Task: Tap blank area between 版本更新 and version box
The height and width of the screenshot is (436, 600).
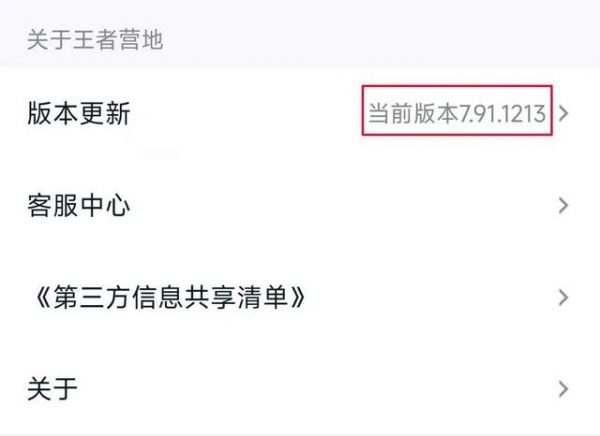Action: tap(245, 114)
